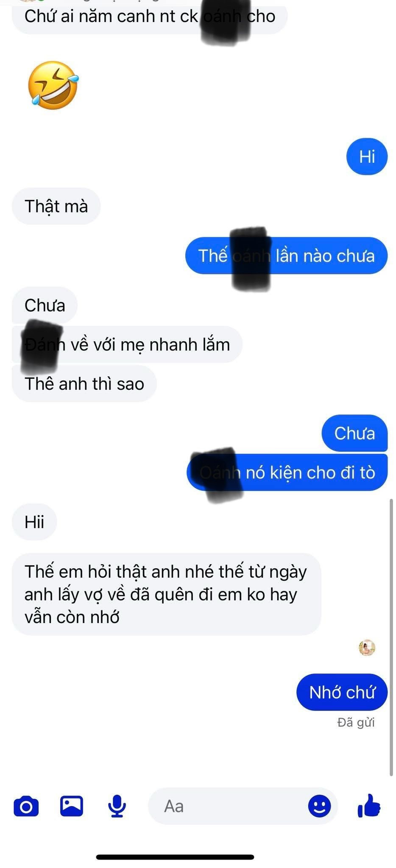The image size is (396, 868).
Task: Tap the 'Thế em hỏi thật anh nhé' message
Action: coord(166,594)
